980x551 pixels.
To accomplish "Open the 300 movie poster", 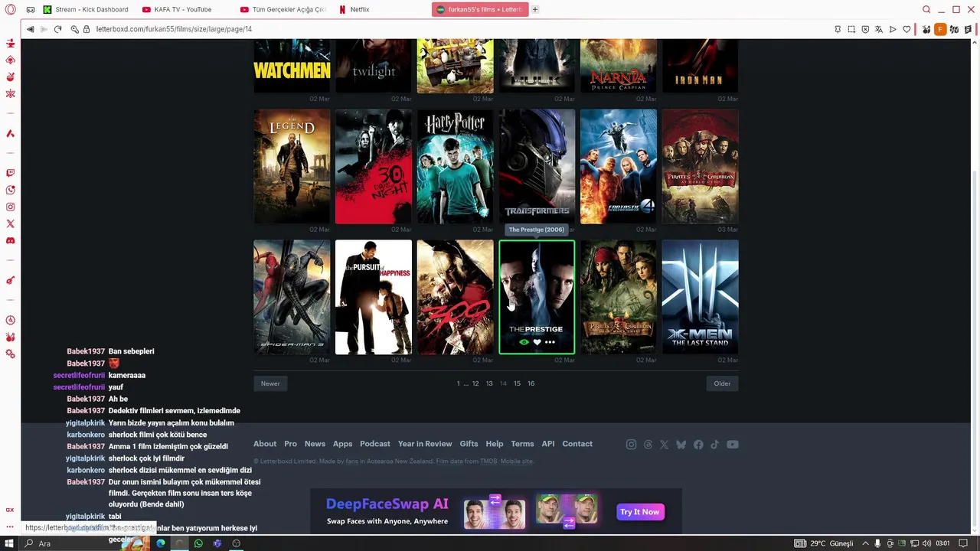I will pyautogui.click(x=455, y=298).
